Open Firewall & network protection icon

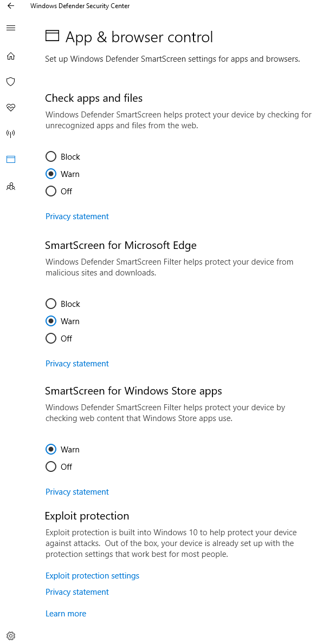pyautogui.click(x=10, y=133)
